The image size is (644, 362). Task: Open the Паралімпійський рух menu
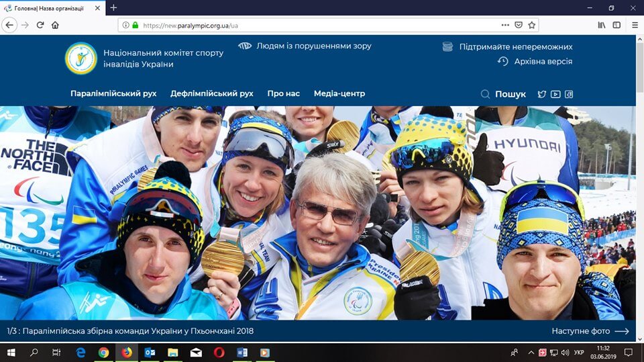pyautogui.click(x=113, y=93)
